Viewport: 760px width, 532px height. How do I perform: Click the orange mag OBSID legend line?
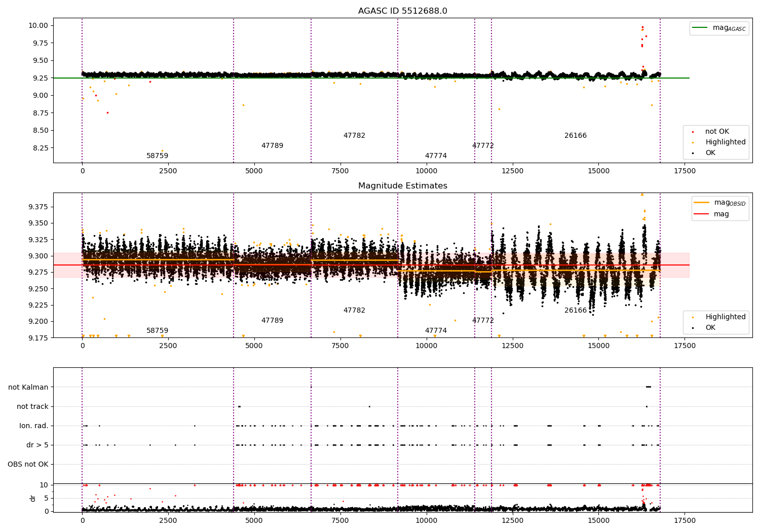click(702, 203)
